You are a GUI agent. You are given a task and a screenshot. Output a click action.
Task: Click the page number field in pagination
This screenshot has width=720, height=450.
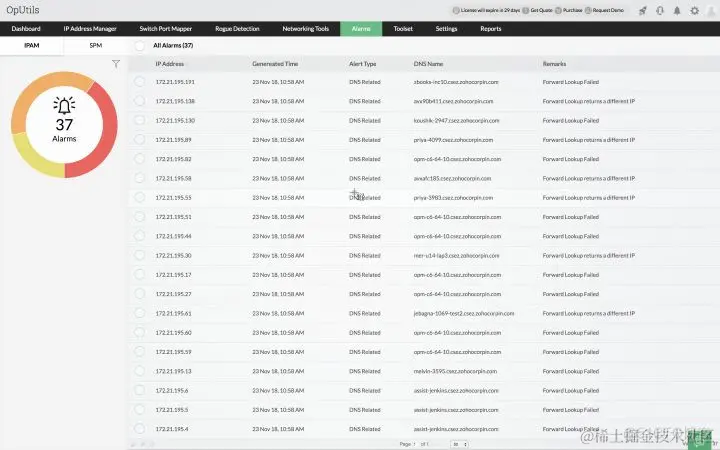[x=416, y=444]
